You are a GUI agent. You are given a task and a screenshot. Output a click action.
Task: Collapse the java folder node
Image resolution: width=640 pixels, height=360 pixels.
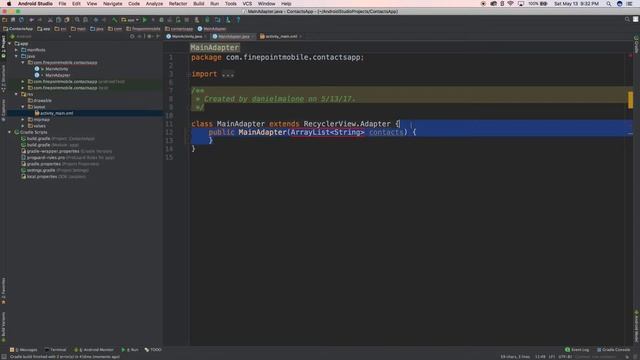pyautogui.click(x=16, y=56)
